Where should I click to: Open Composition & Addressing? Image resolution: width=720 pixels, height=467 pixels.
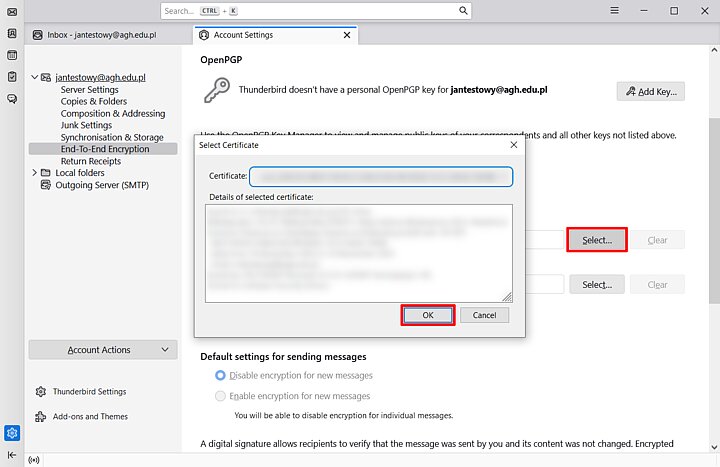coord(113,113)
